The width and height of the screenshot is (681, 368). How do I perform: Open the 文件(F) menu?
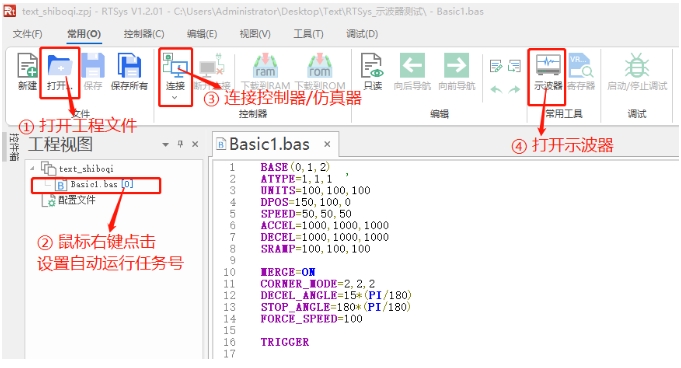[x=27, y=33]
